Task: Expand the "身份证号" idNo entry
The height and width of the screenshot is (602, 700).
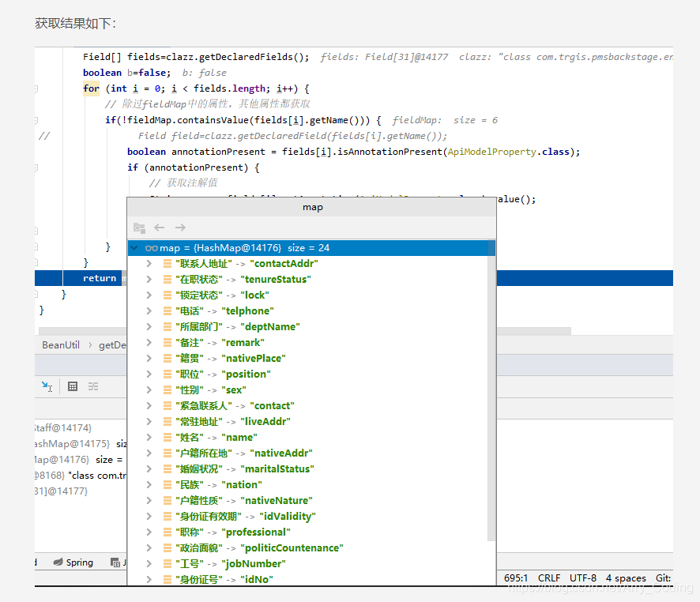Action: click(149, 580)
